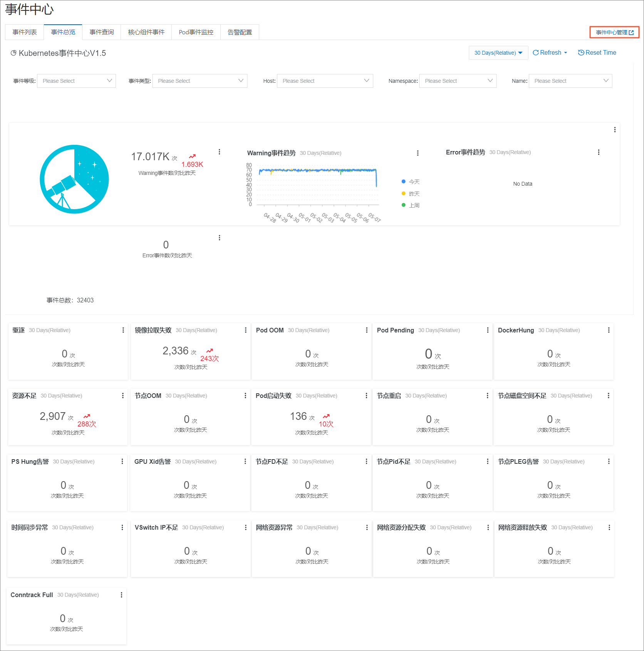Open the 网络资源异常 card options menu
This screenshot has height=651, width=644.
pos(367,527)
